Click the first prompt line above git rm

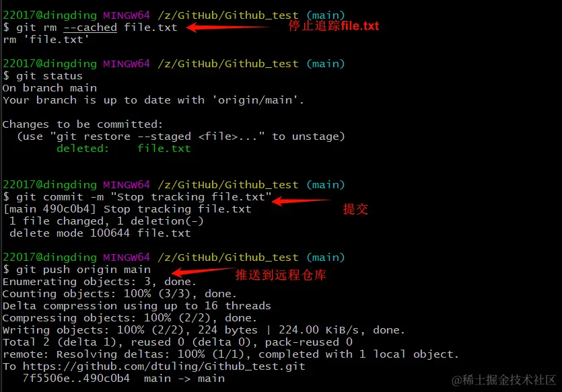coord(174,15)
